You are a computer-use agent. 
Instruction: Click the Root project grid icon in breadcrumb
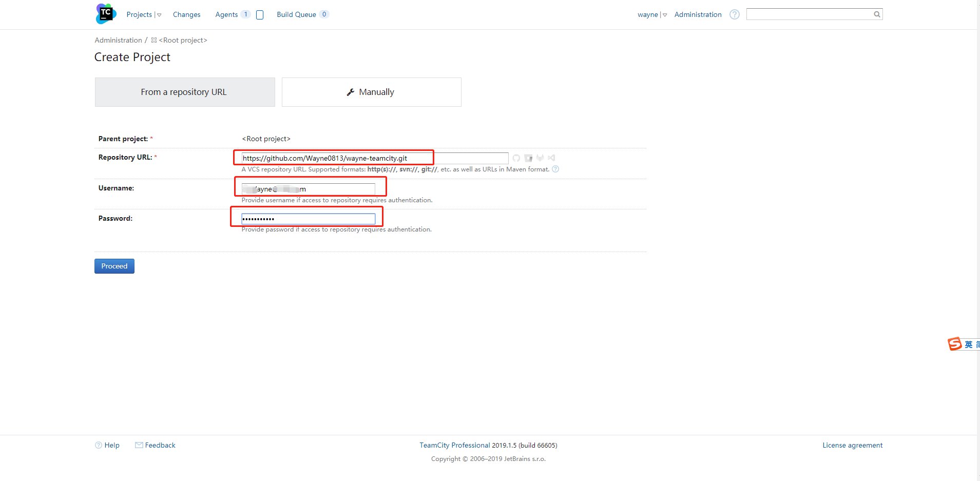[x=154, y=40]
